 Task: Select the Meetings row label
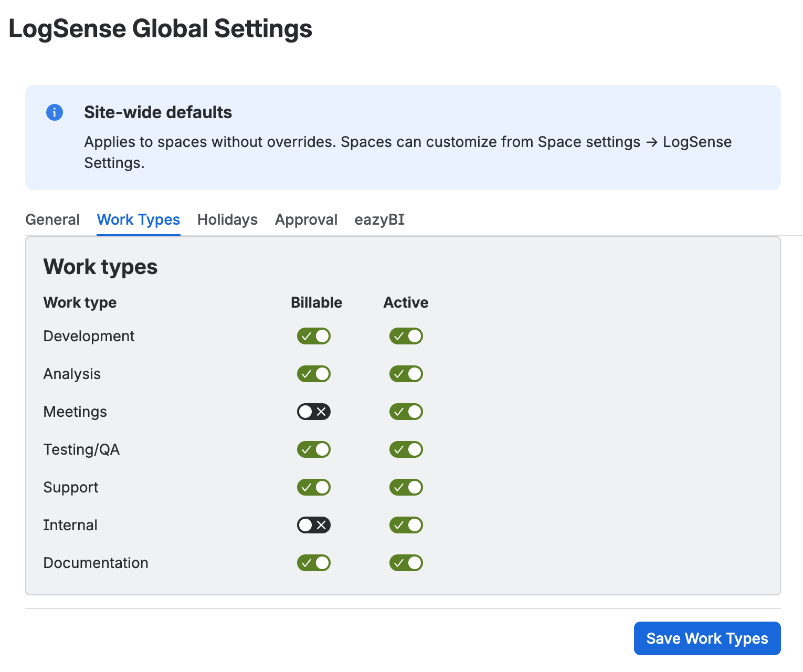click(75, 412)
